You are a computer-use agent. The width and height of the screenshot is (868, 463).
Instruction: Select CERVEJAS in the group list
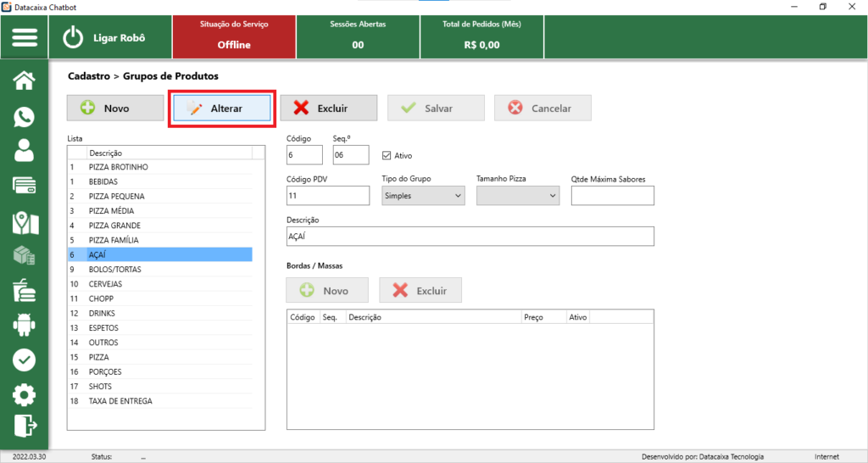click(x=106, y=284)
